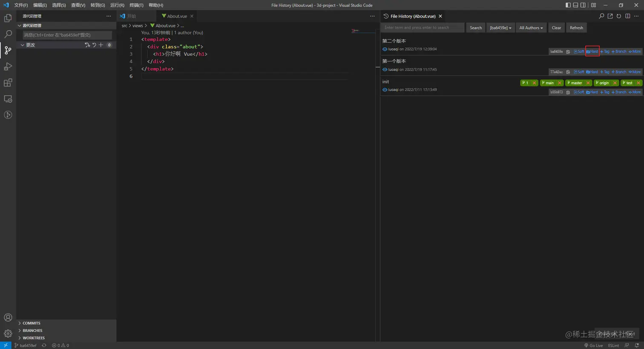Click split editor icon in File History toolbar
The height and width of the screenshot is (349, 644).
click(x=627, y=16)
